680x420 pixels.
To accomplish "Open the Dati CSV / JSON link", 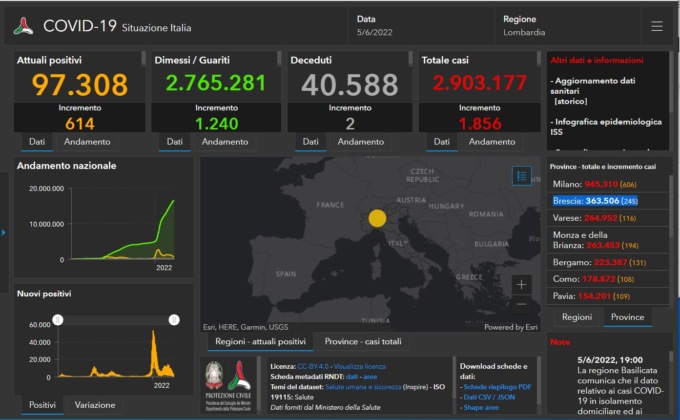I will point(490,397).
